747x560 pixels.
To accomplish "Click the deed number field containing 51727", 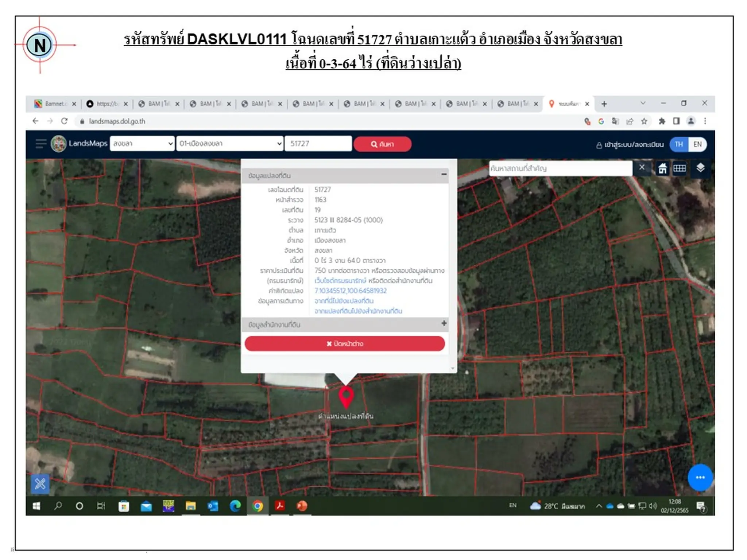I will pos(318,144).
